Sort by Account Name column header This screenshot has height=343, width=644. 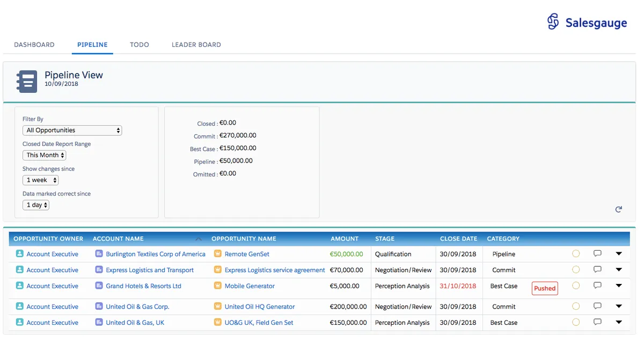click(x=118, y=239)
